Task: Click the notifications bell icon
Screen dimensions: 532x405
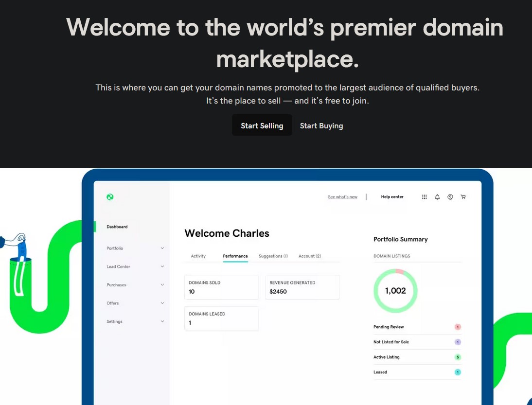Action: 437,197
